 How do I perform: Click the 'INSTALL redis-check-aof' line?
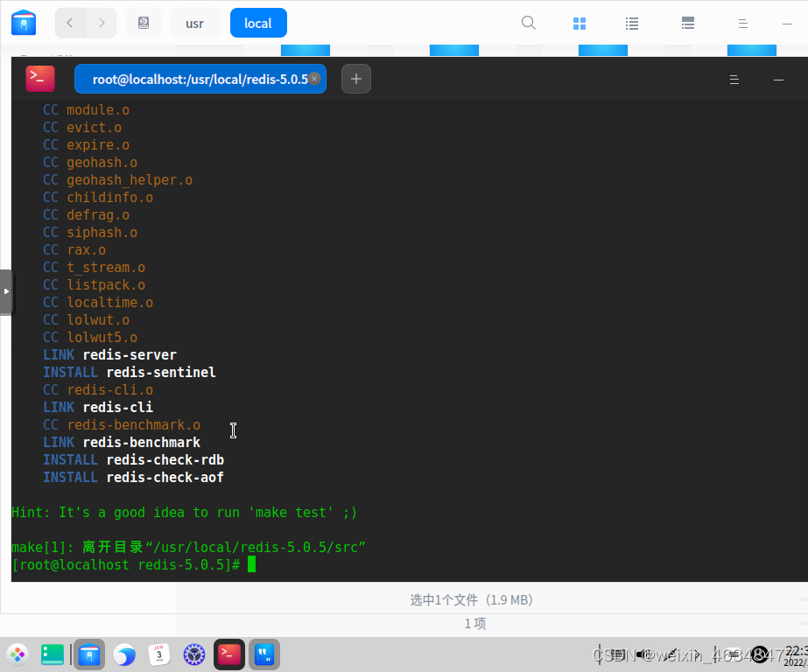133,478
